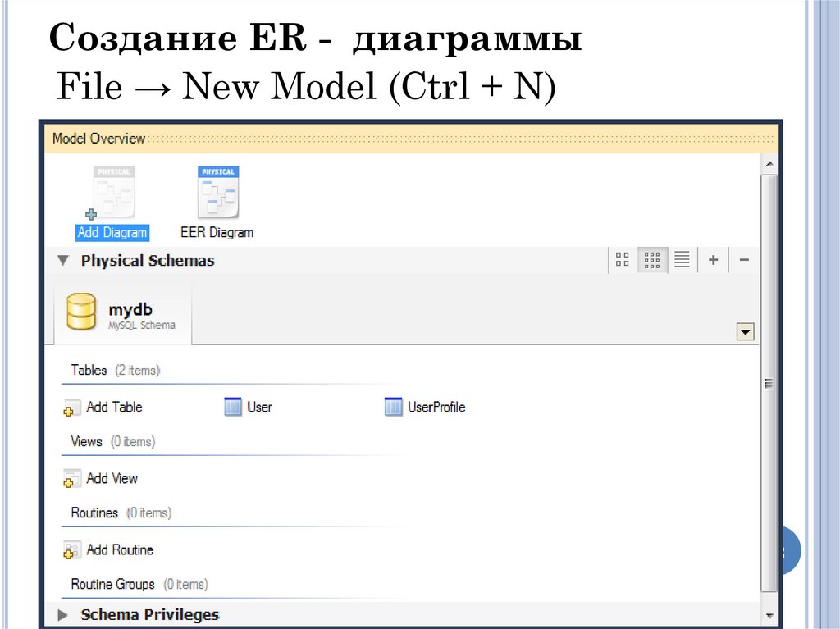Open the UserProfile table icon
840x629 pixels.
click(393, 407)
